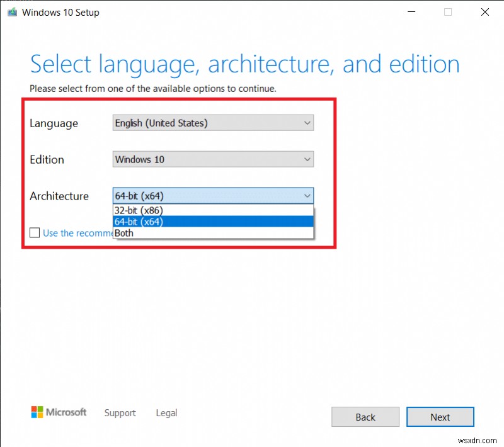504x447 pixels.
Task: Click the Next button
Action: click(x=440, y=417)
